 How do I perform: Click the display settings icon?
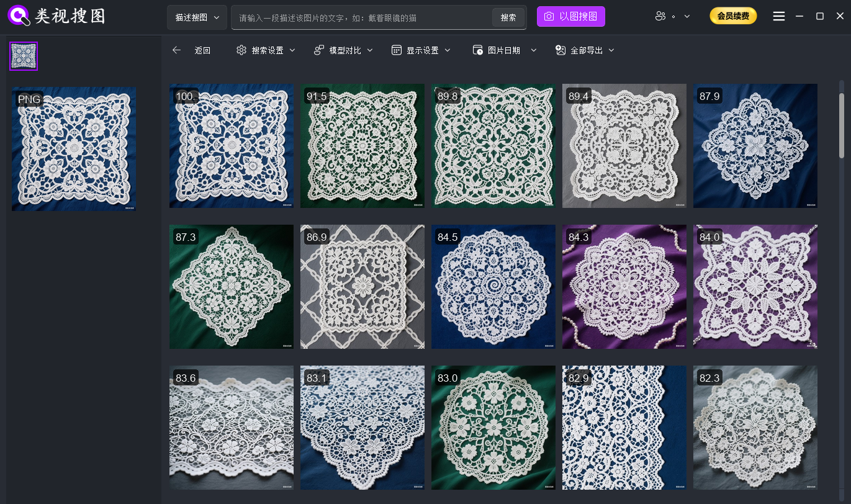(x=397, y=50)
